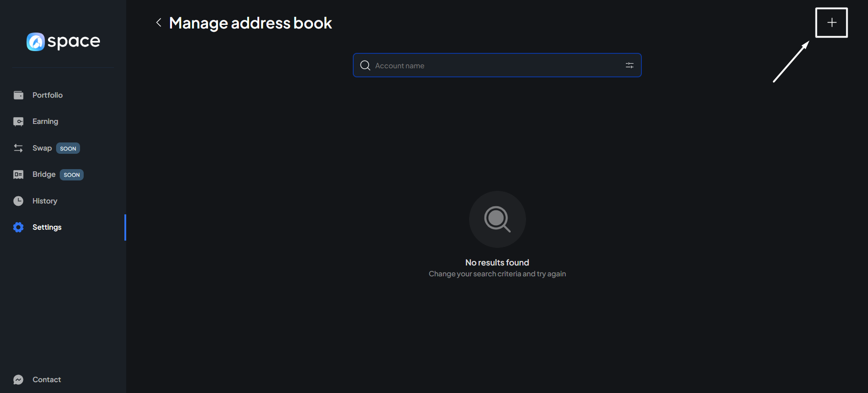Navigate to Earning page
The width and height of the screenshot is (868, 393).
(x=45, y=122)
